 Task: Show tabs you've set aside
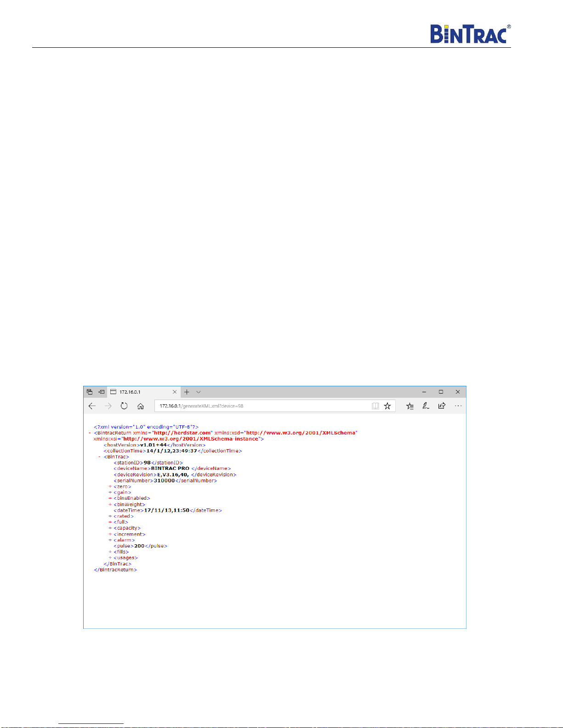(90, 392)
